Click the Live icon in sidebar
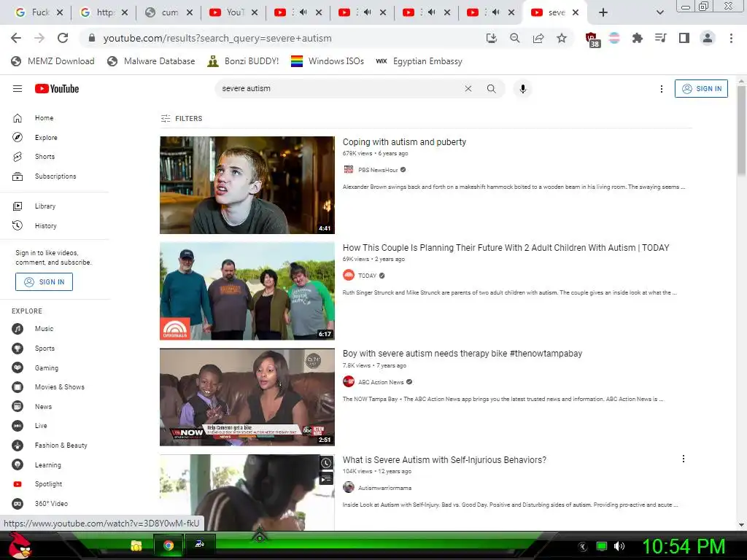 click(18, 426)
